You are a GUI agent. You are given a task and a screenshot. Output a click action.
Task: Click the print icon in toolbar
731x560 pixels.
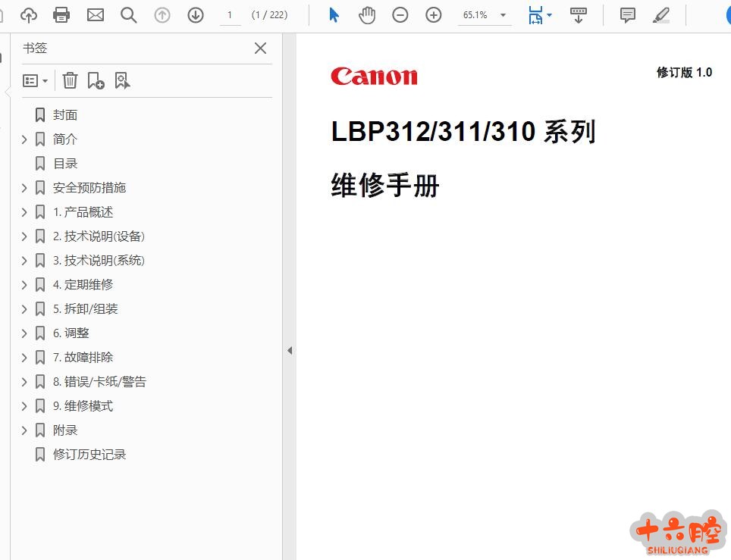coord(61,14)
